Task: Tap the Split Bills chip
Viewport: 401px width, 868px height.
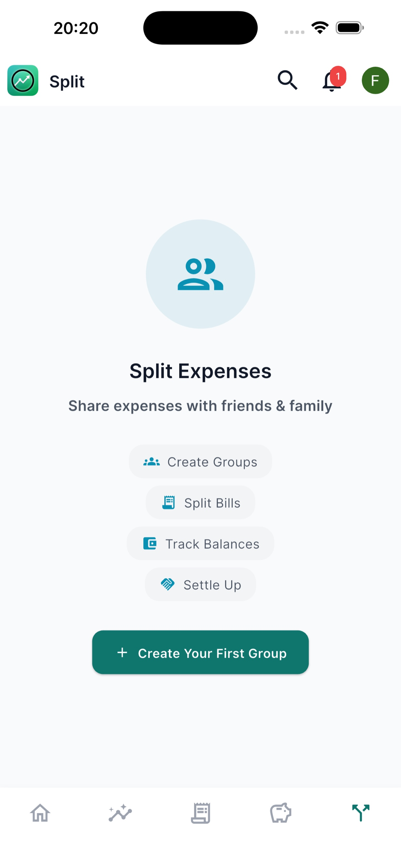Action: tap(200, 503)
